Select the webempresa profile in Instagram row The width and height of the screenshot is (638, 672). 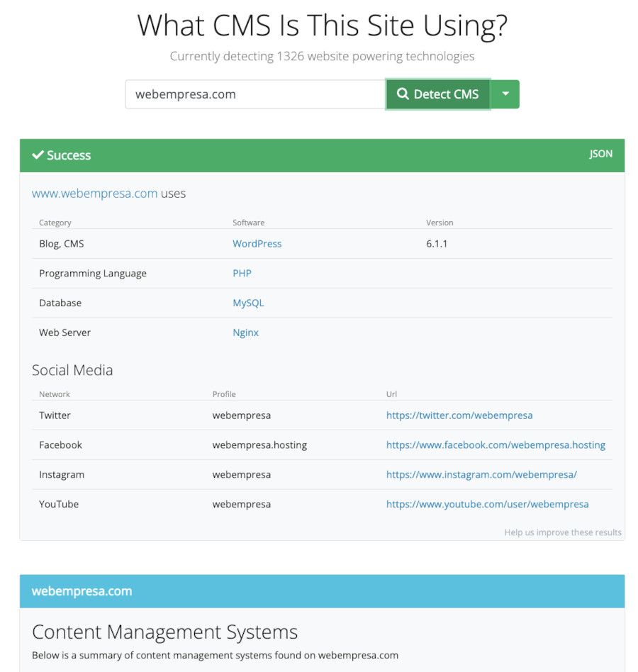tap(242, 475)
